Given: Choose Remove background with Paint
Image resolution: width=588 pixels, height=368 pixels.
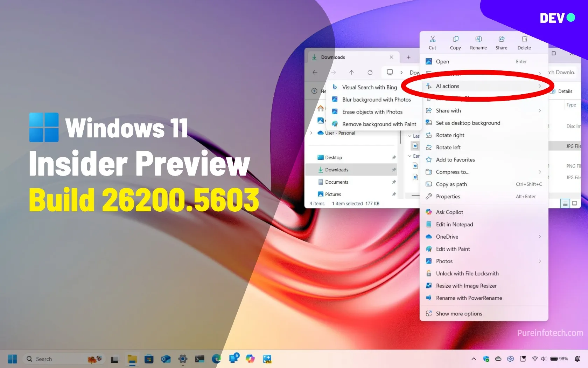Looking at the screenshot, I should point(374,124).
